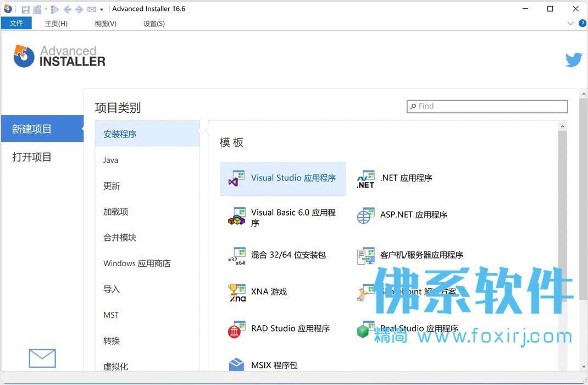Open the quick access toolbar customize dropdown
588x385 pixels.
point(102,9)
